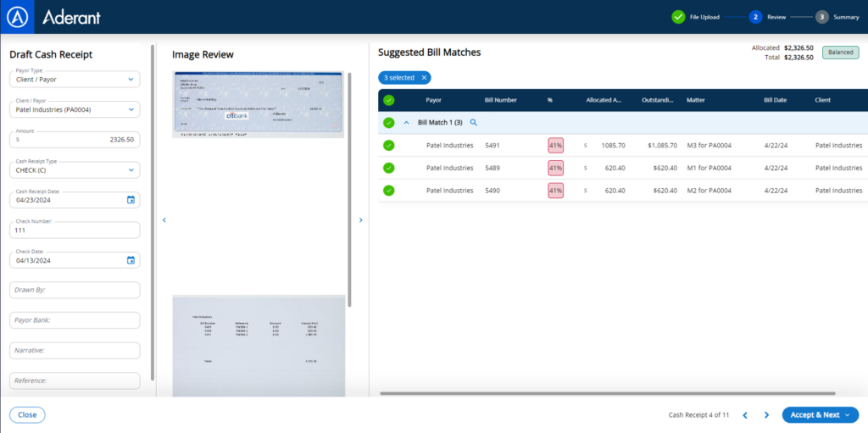The image size is (868, 433).
Task: Open the Payor Type dropdown
Action: coord(75,79)
